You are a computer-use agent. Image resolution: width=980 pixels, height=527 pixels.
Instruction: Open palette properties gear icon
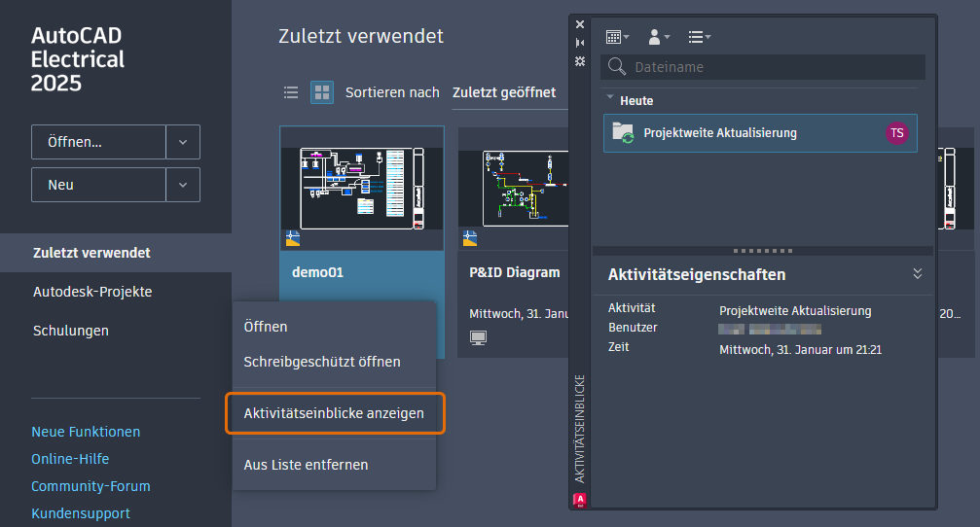(x=580, y=61)
